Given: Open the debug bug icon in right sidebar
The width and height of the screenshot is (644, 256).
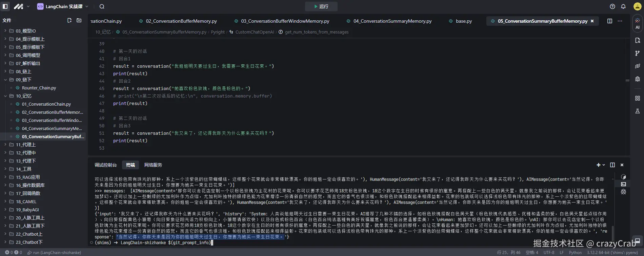Looking at the screenshot, I should click(x=637, y=79).
